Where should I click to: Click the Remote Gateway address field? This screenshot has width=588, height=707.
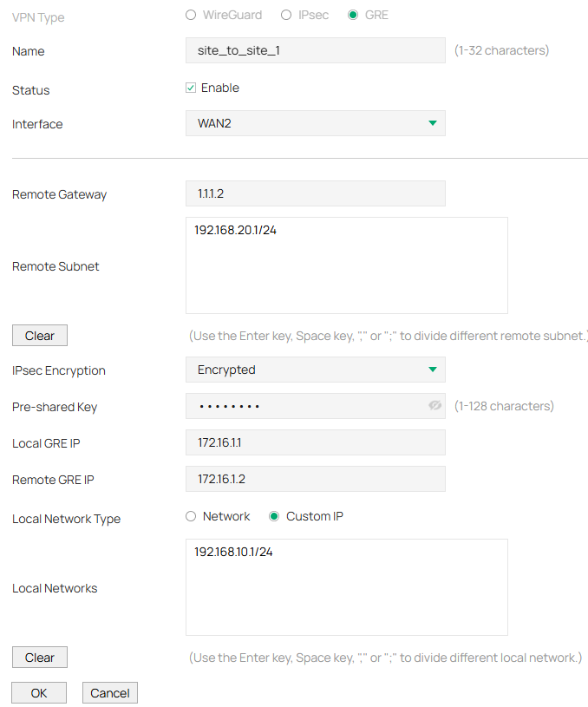click(315, 193)
